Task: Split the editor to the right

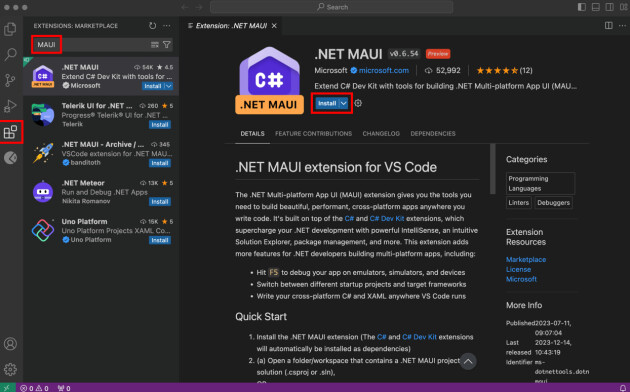Action: pos(609,26)
